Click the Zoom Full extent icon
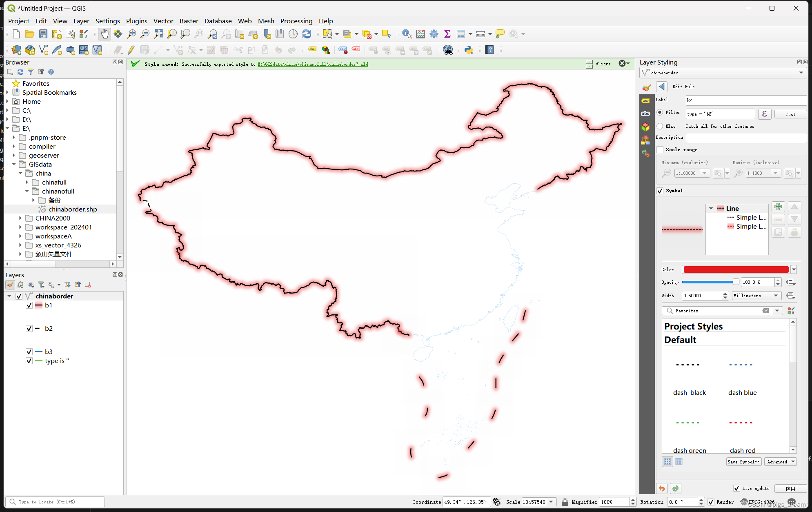The width and height of the screenshot is (812, 512). 158,34
